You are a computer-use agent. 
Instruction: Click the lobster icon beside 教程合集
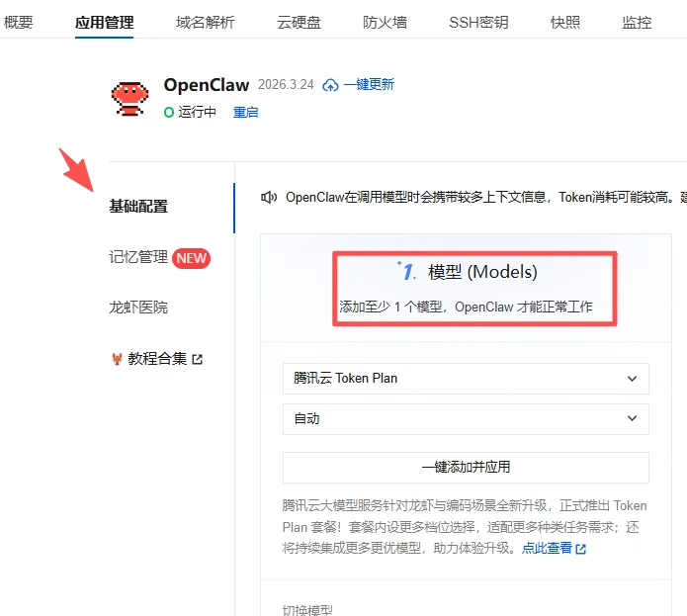click(117, 359)
